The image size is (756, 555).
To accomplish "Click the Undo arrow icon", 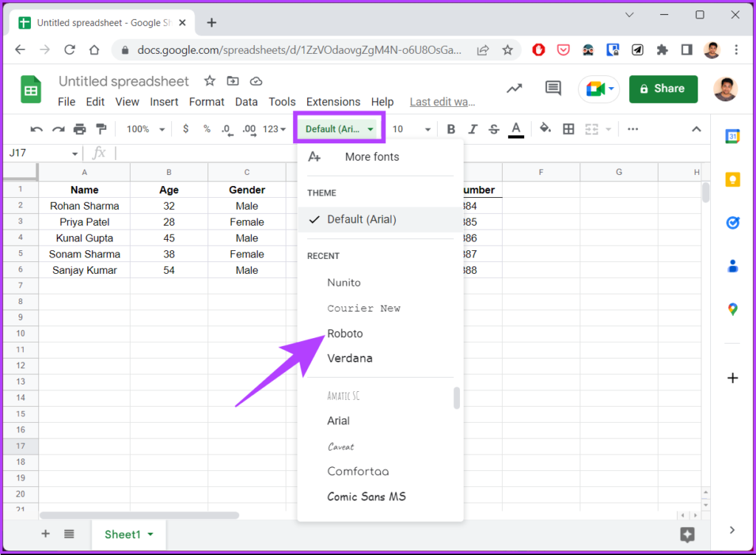I will click(x=36, y=129).
